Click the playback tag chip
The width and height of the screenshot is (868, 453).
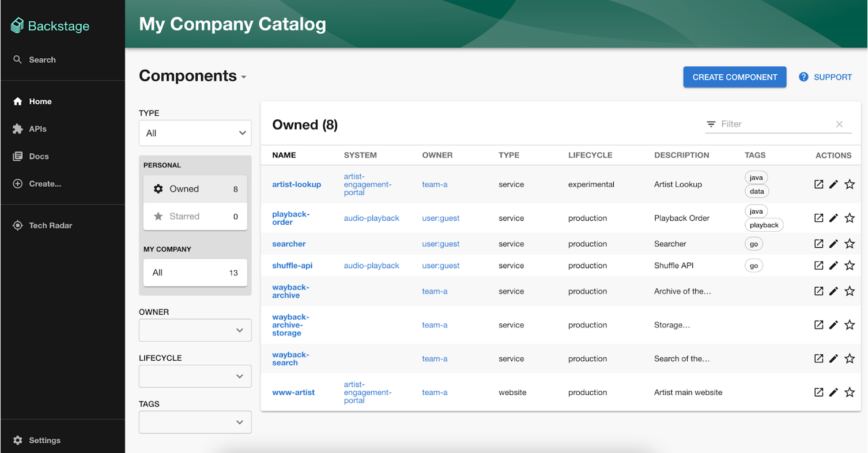(764, 225)
